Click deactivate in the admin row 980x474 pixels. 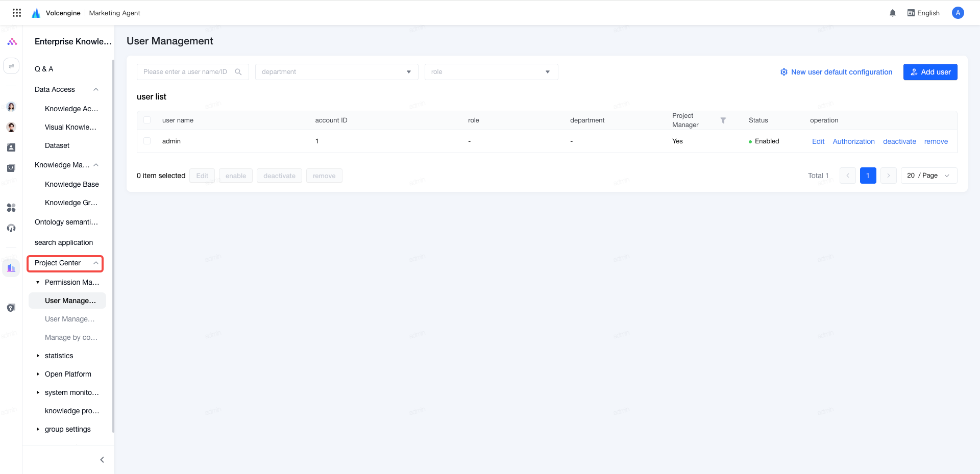tap(899, 141)
